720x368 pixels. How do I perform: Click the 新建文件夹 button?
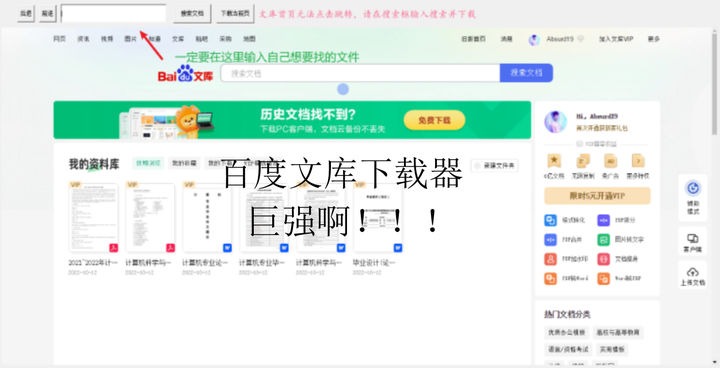495,165
